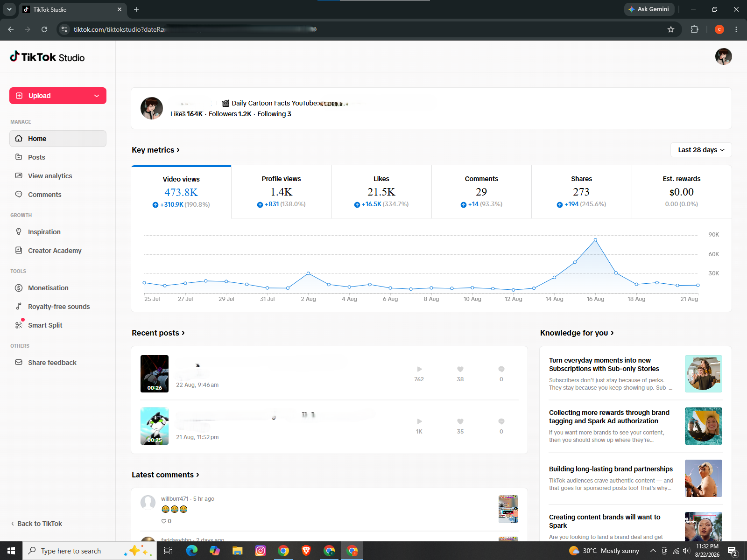The height and width of the screenshot is (560, 747).
Task: Select the Profile views metric tab
Action: point(282,192)
